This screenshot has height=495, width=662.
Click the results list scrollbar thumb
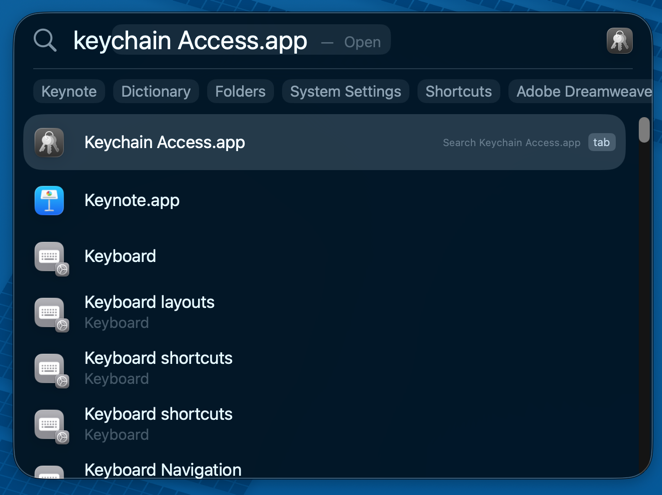click(644, 130)
